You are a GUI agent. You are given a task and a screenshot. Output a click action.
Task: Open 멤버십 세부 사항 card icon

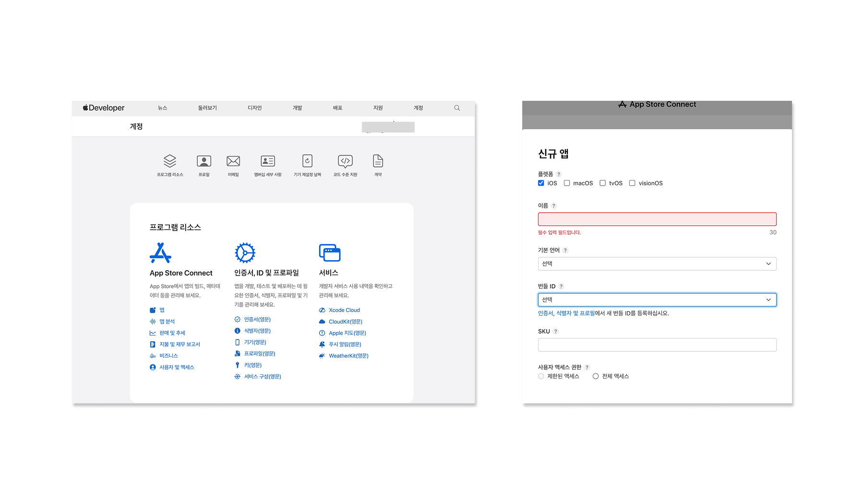click(x=268, y=161)
